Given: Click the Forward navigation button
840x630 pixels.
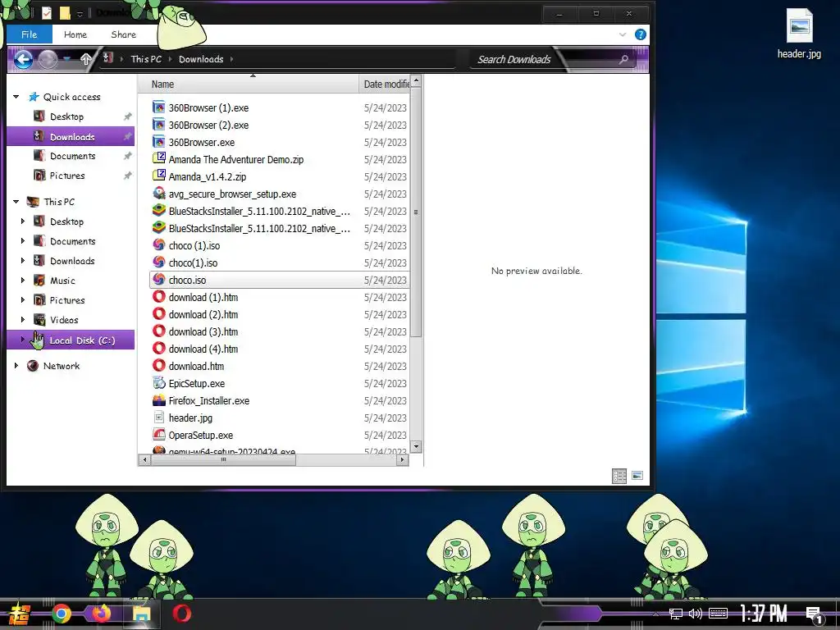Looking at the screenshot, I should click(x=48, y=59).
